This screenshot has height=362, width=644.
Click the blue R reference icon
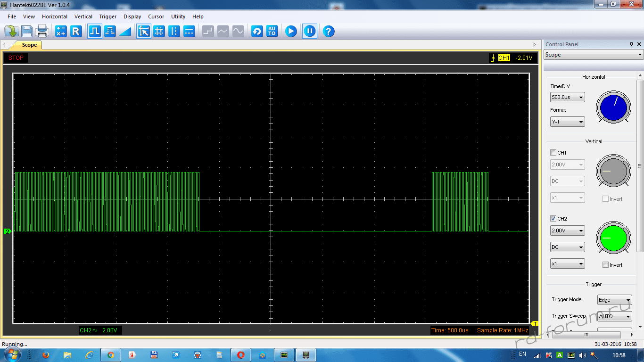coord(76,32)
